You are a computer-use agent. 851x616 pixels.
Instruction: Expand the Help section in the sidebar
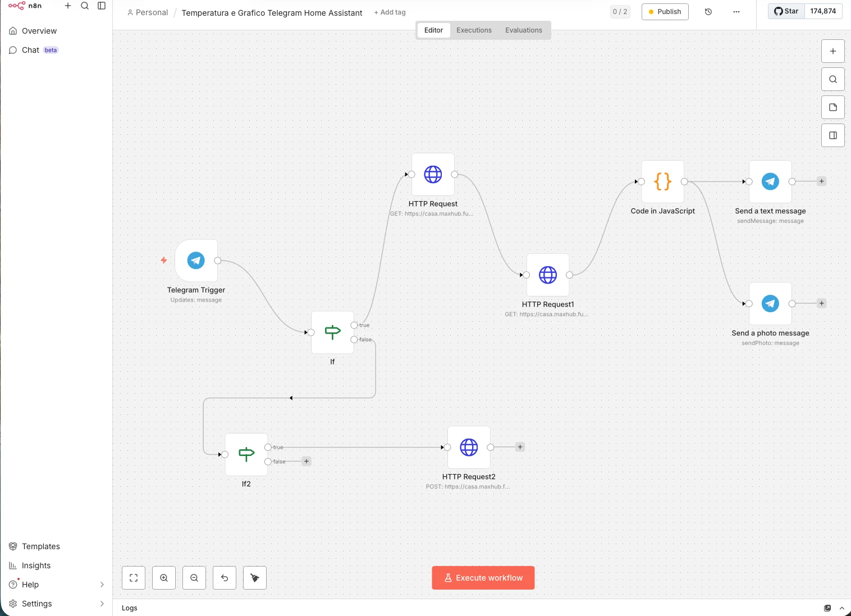[x=56, y=584]
